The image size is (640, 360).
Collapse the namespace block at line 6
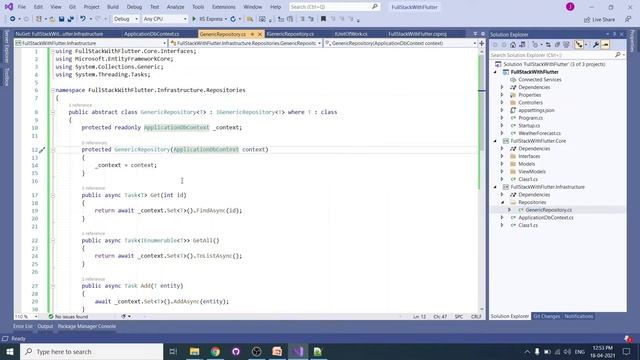click(53, 90)
